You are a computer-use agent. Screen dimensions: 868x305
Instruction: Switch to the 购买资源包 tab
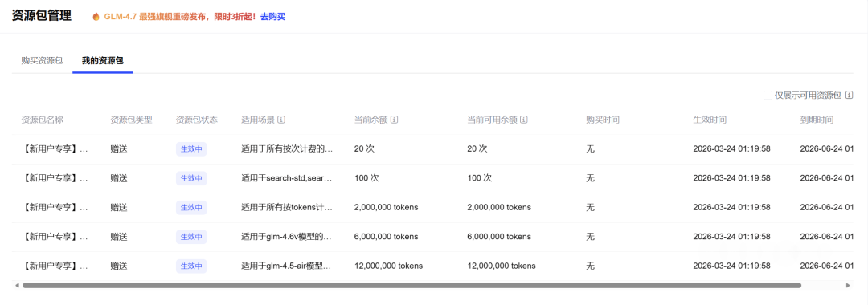coord(42,61)
